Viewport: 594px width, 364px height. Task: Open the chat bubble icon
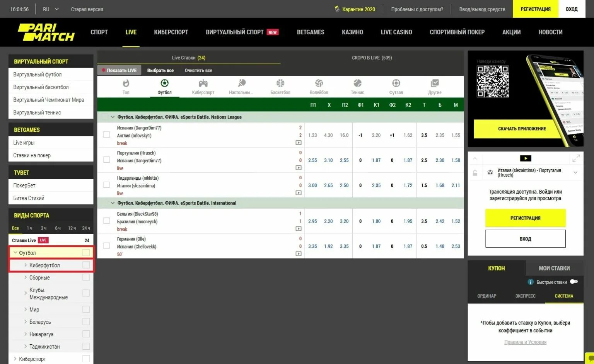tap(591, 358)
